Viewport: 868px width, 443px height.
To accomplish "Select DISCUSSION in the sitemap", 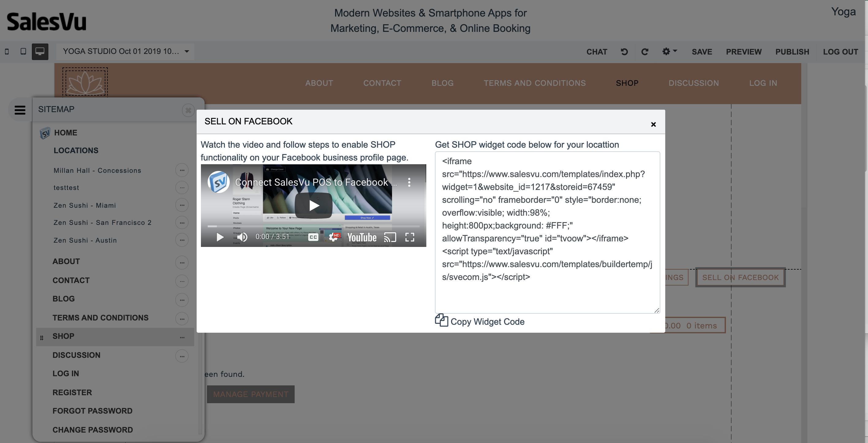I will point(77,355).
